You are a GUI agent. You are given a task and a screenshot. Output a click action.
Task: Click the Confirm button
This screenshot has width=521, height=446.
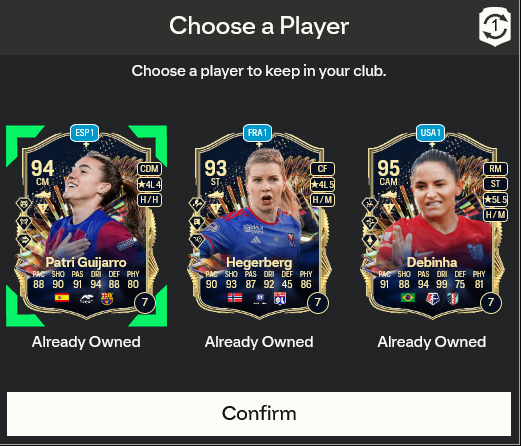[259, 414]
